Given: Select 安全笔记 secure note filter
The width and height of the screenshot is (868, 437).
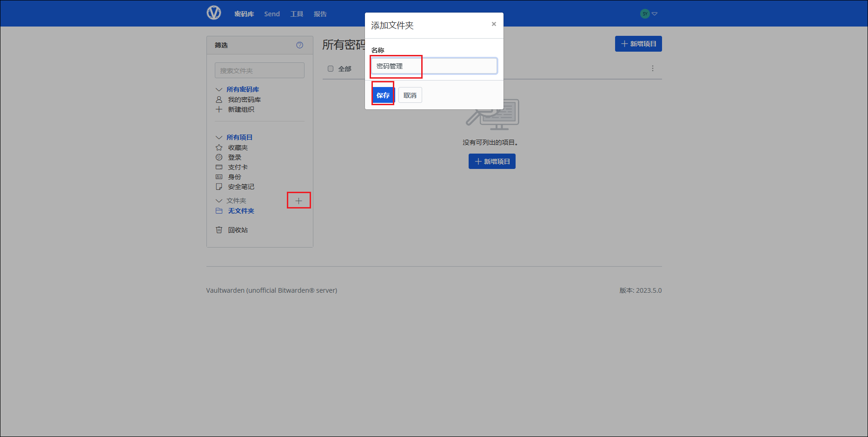Looking at the screenshot, I should 241,187.
